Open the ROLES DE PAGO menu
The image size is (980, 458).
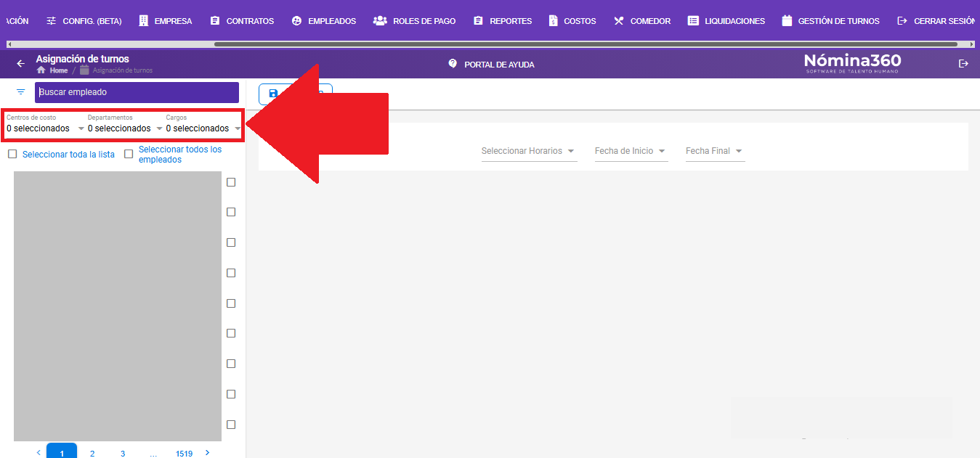click(x=415, y=21)
